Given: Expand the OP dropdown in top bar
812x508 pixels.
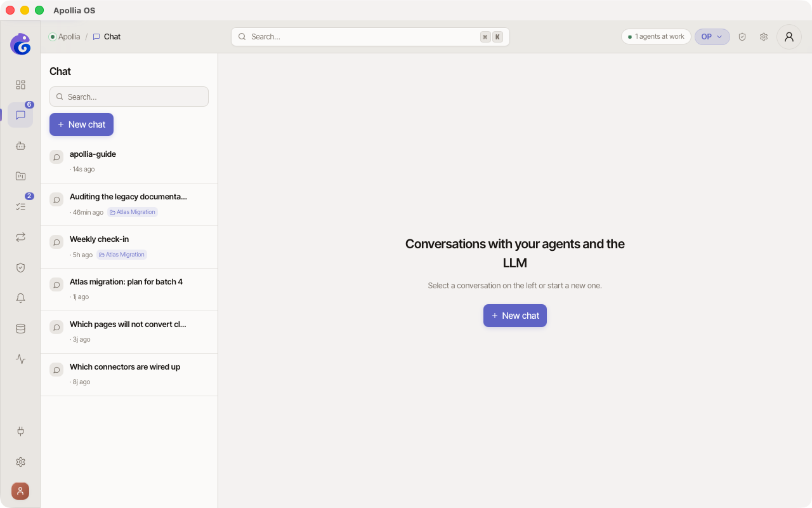Looking at the screenshot, I should click(x=712, y=37).
